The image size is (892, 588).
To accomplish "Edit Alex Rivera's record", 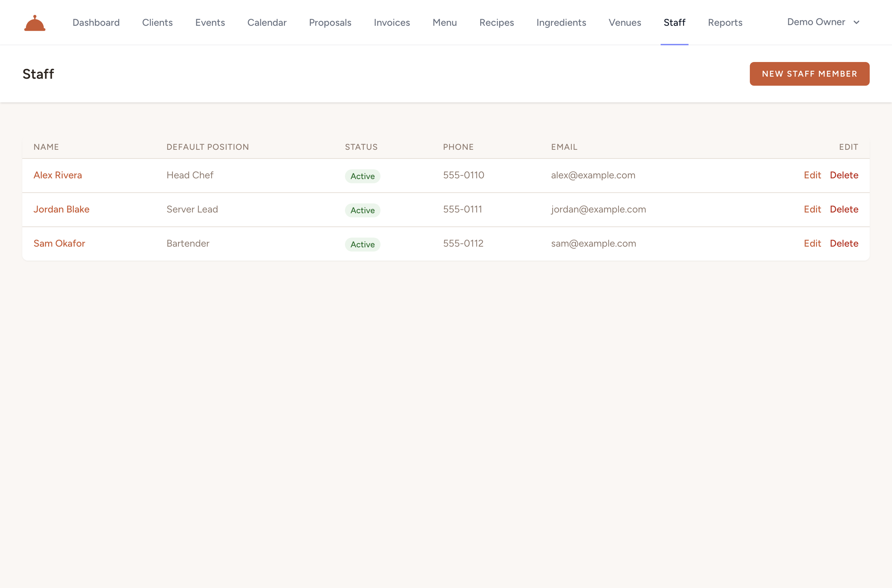I will [x=812, y=175].
